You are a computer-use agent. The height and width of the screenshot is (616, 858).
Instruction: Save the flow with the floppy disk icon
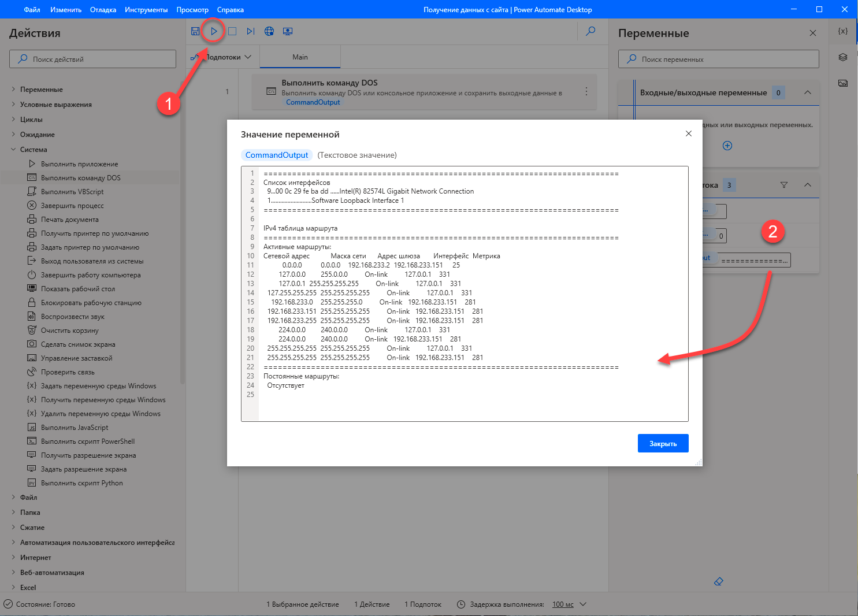pyautogui.click(x=195, y=31)
